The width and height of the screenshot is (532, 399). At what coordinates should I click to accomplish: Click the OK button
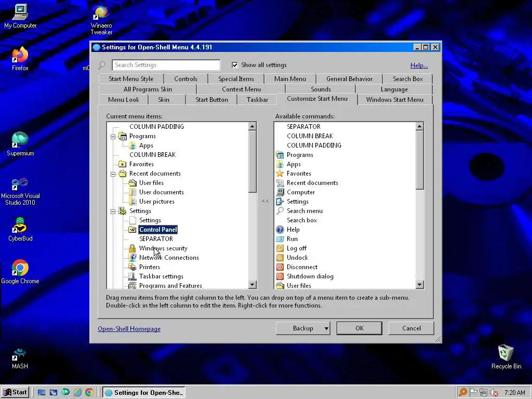pos(360,328)
